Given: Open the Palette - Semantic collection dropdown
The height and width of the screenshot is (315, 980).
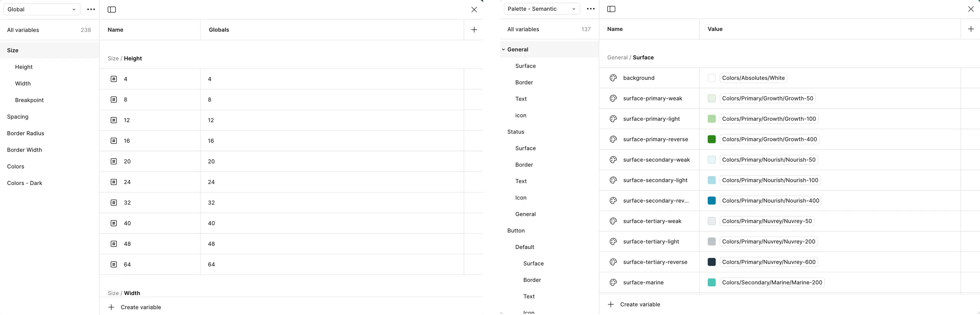Looking at the screenshot, I should pos(541,9).
